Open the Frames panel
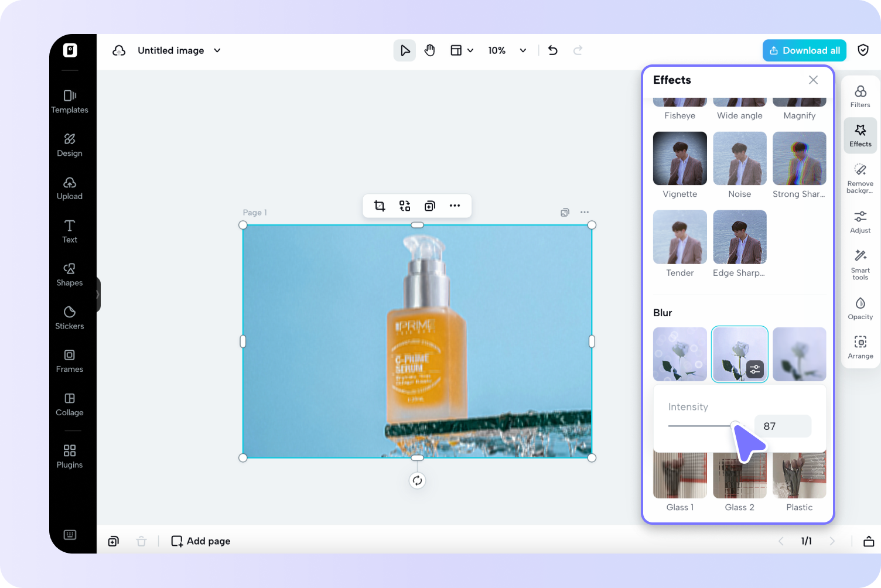881x588 pixels. [x=70, y=361]
